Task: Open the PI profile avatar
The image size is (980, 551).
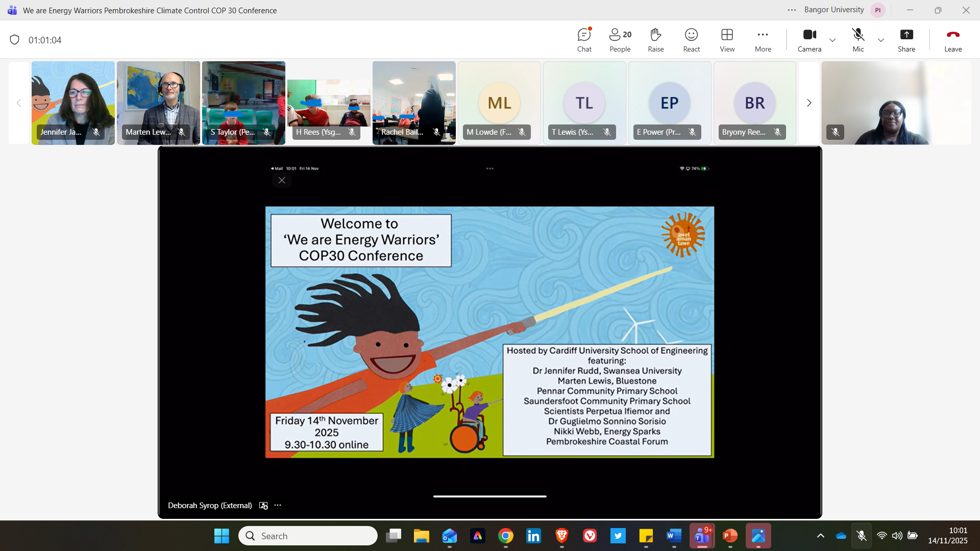Action: [878, 10]
